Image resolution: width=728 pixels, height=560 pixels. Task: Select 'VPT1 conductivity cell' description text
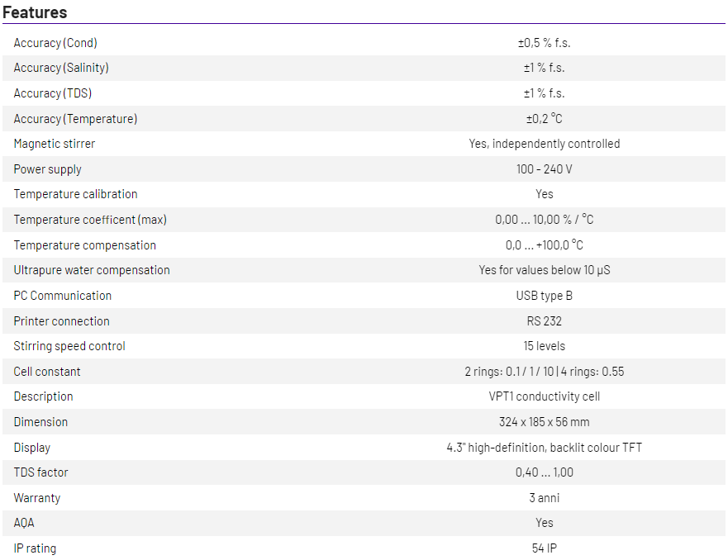pos(544,396)
